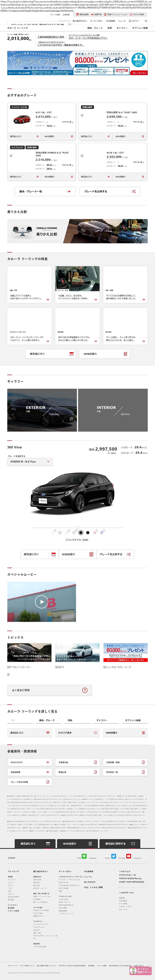Click the shuffle icon on グレードを比較する
Viewport: 155px width, 980px height.
click(133, 191)
